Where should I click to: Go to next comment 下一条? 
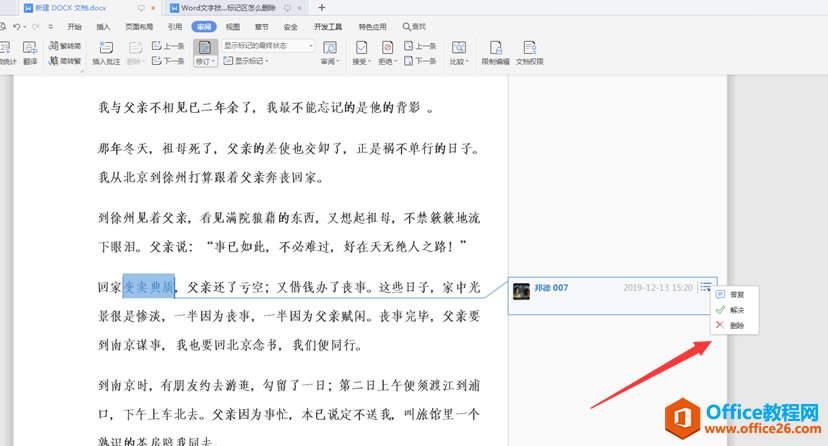tap(168, 61)
